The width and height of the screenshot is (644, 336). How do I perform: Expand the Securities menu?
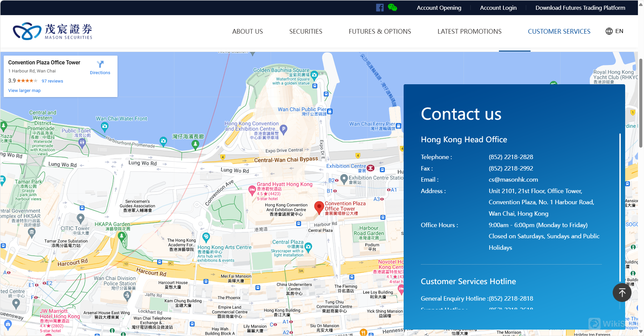[x=305, y=31]
